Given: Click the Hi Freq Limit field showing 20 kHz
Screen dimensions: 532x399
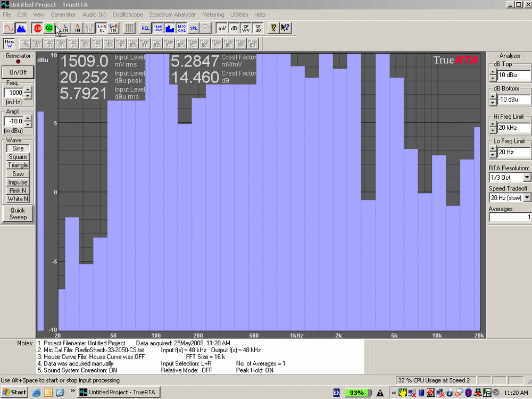Looking at the screenshot, I should tap(513, 128).
